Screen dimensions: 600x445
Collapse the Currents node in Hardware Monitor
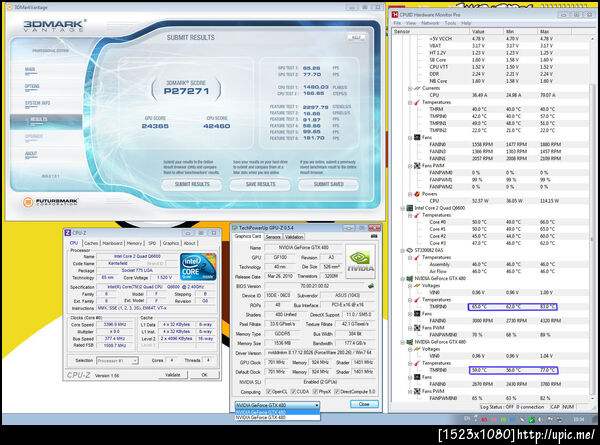[x=410, y=88]
